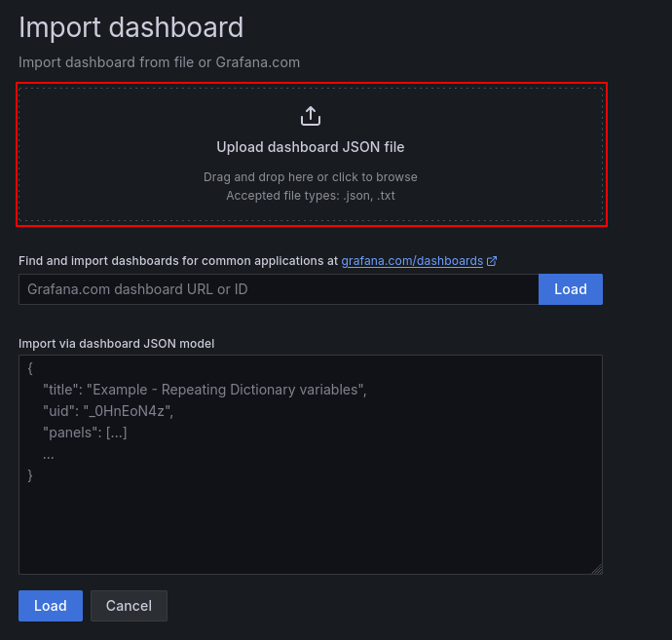
Task: Cancel the dashboard import
Action: pos(129,606)
